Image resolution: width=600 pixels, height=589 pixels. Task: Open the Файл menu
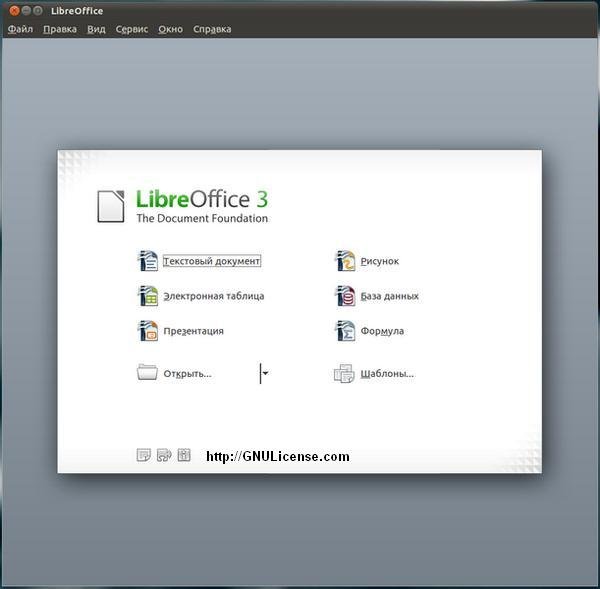(20, 29)
